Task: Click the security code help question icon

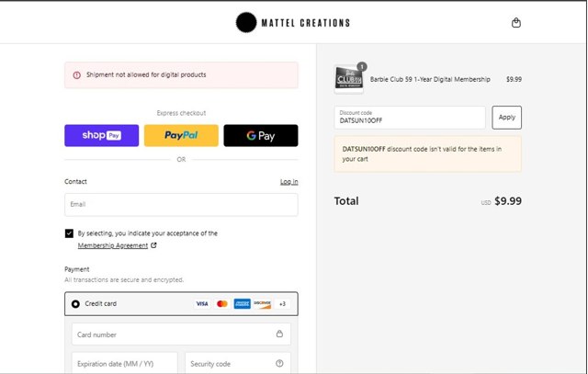Action: coord(279,363)
